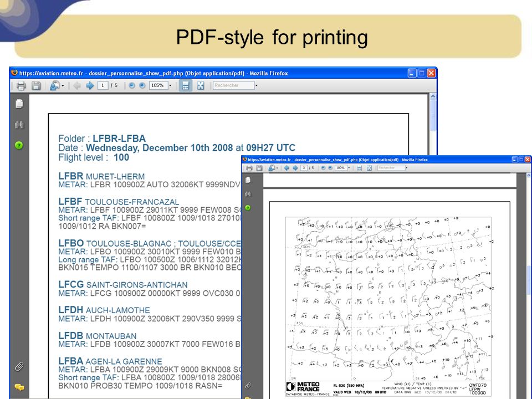
Task: Click the 'LFBR MURET-LHERM' heading
Action: 101,176
